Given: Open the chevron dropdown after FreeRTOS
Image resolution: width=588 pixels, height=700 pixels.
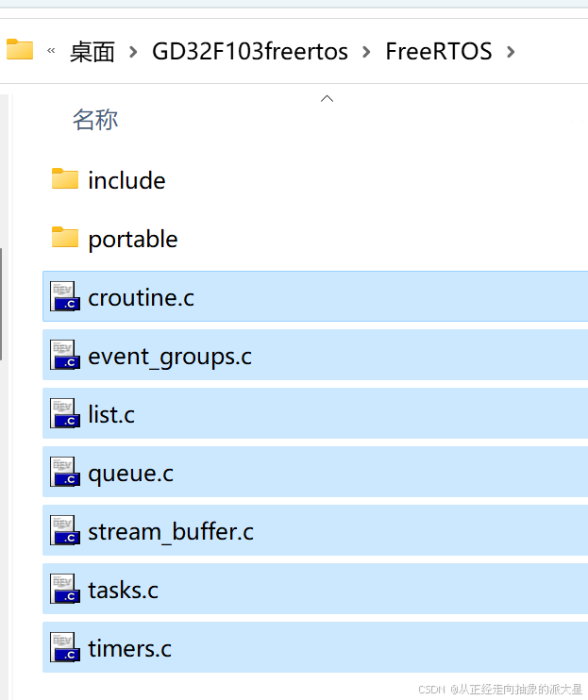Looking at the screenshot, I should [511, 52].
